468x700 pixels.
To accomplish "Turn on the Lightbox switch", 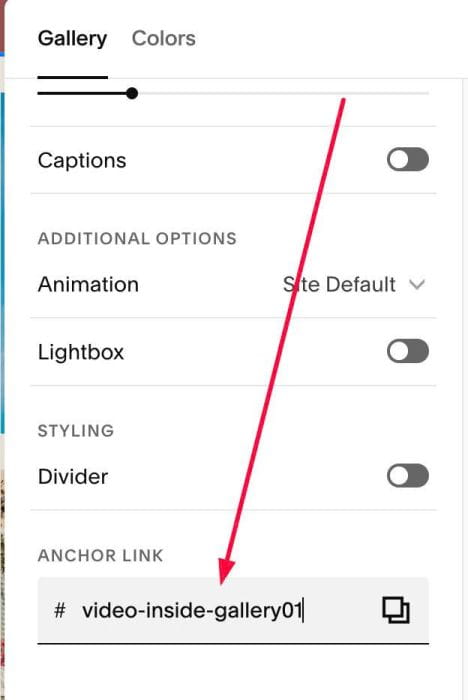I will point(408,351).
